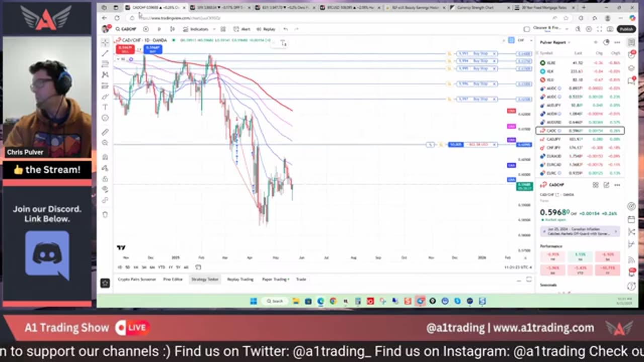Undo the last chart action

(x=286, y=29)
